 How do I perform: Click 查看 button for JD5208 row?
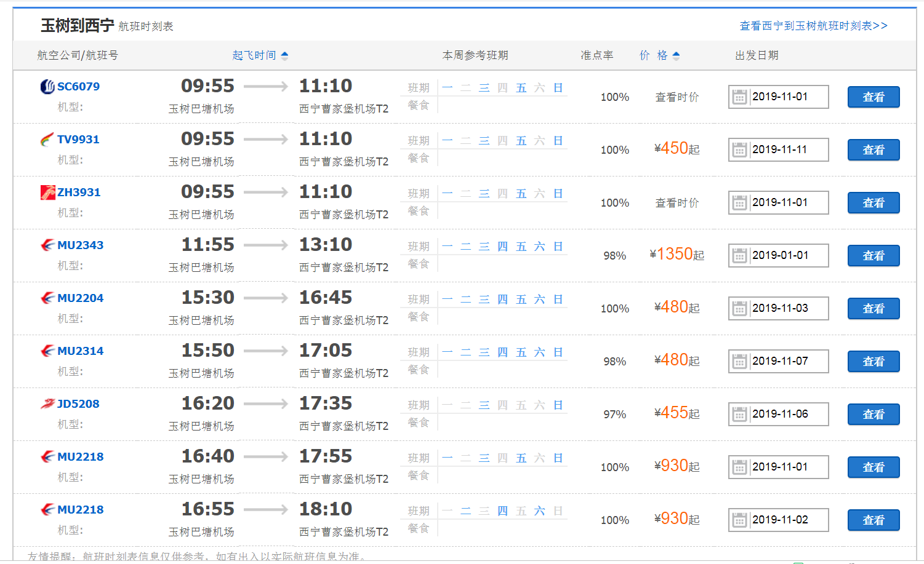tap(874, 415)
